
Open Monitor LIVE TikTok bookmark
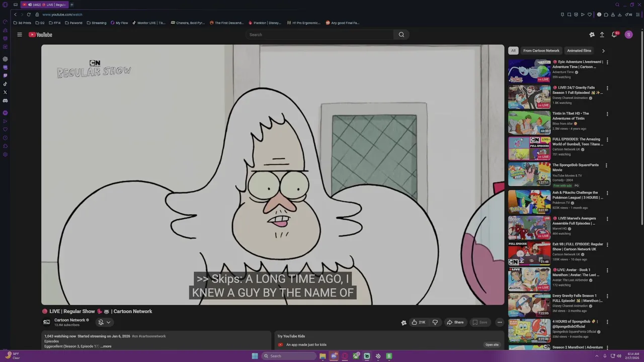tap(149, 23)
